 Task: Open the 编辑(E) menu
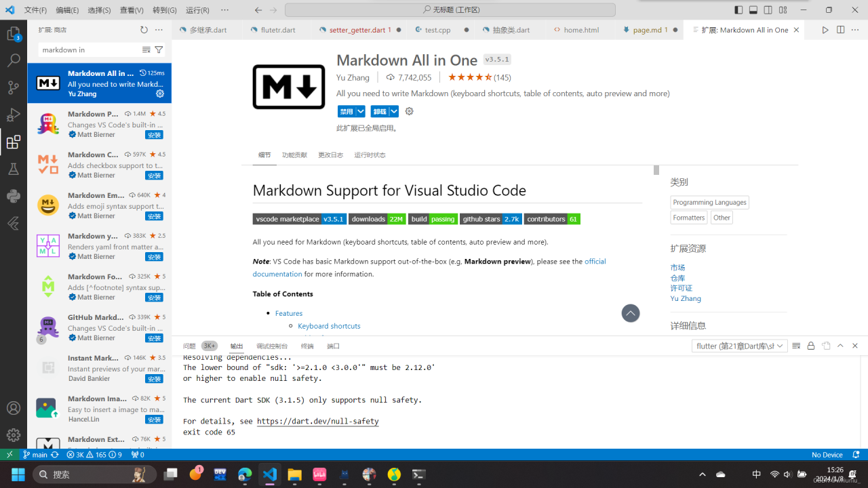67,10
